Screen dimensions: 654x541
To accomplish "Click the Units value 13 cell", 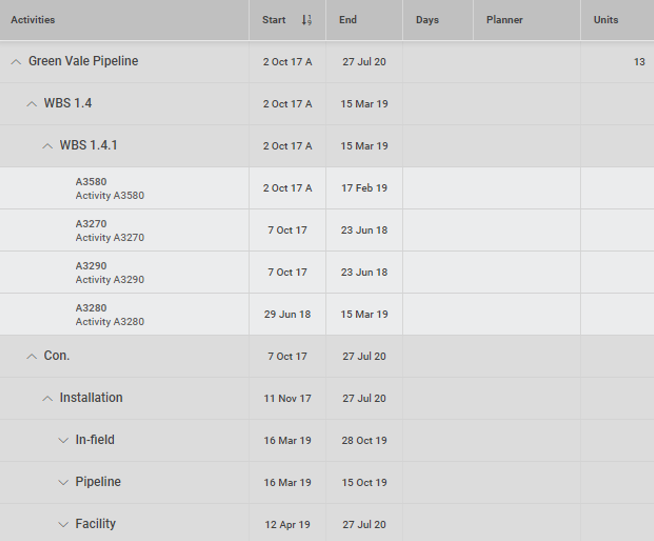I will click(x=638, y=62).
